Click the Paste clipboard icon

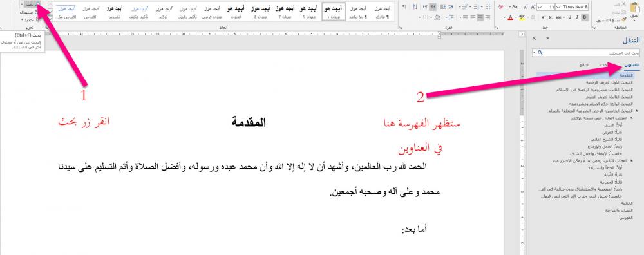[635, 7]
